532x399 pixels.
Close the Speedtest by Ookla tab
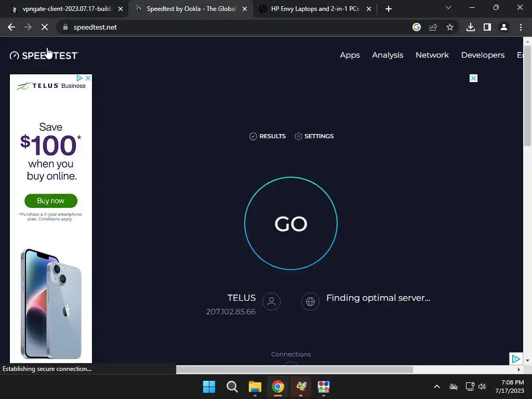[x=245, y=9]
